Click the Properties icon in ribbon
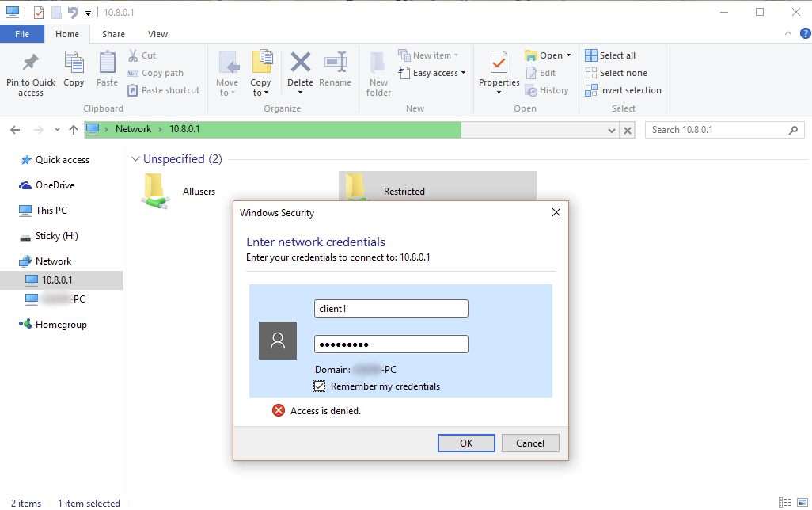The image size is (812, 510). click(499, 63)
